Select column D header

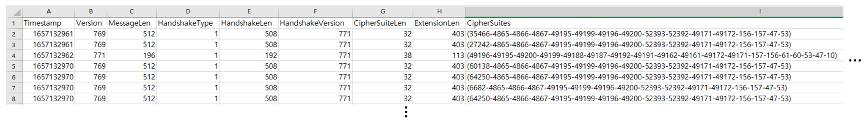click(x=188, y=11)
